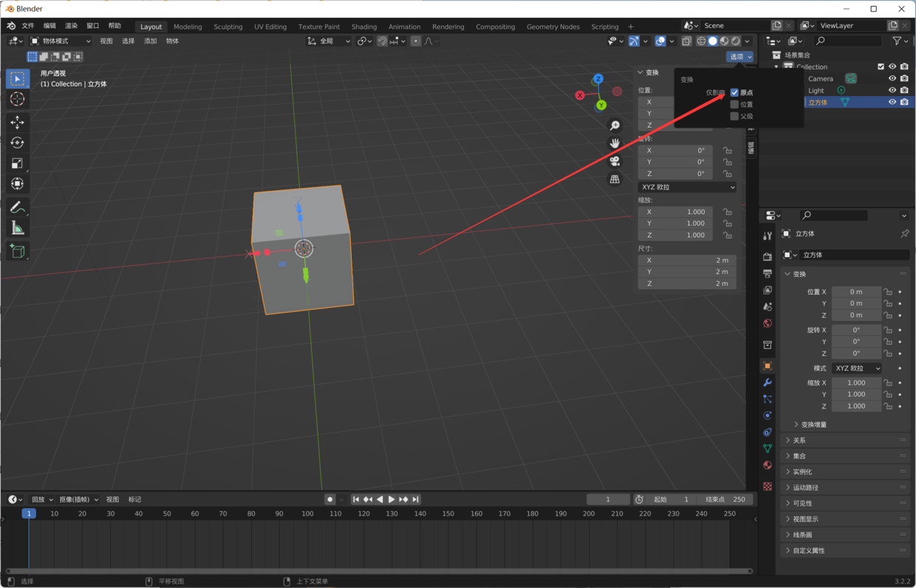Screen dimensions: 916x588
Task: Hide Light via its eye icon
Action: coord(892,90)
